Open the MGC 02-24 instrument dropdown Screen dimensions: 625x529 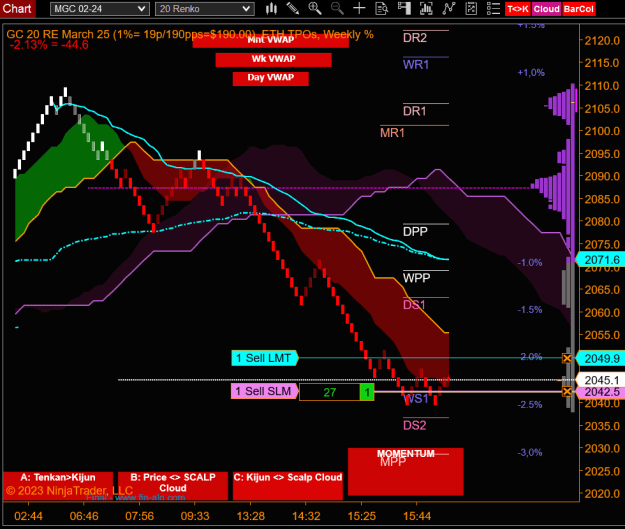pyautogui.click(x=100, y=9)
